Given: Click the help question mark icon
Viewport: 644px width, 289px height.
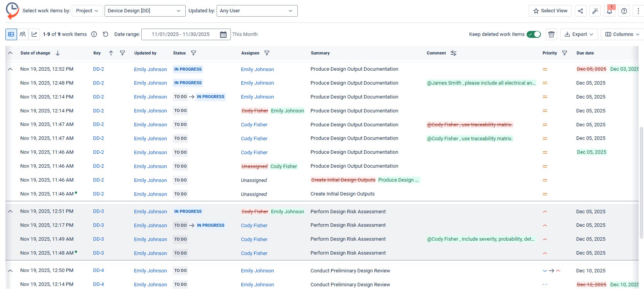Looking at the screenshot, I should pyautogui.click(x=624, y=11).
